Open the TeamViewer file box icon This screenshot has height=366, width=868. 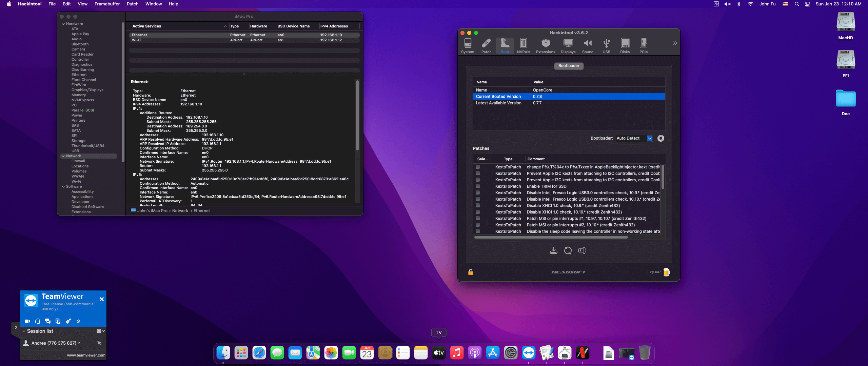pyautogui.click(x=58, y=321)
